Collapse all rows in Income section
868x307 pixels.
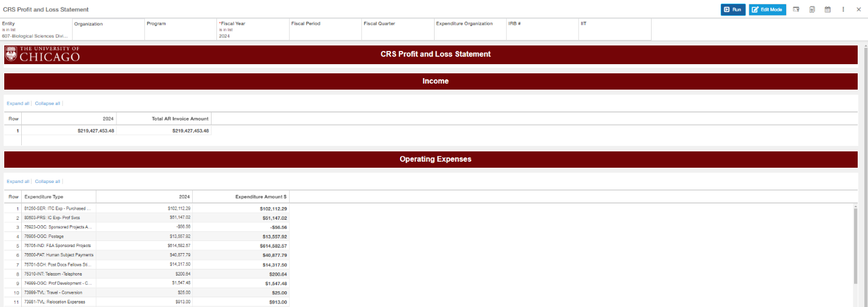(47, 104)
